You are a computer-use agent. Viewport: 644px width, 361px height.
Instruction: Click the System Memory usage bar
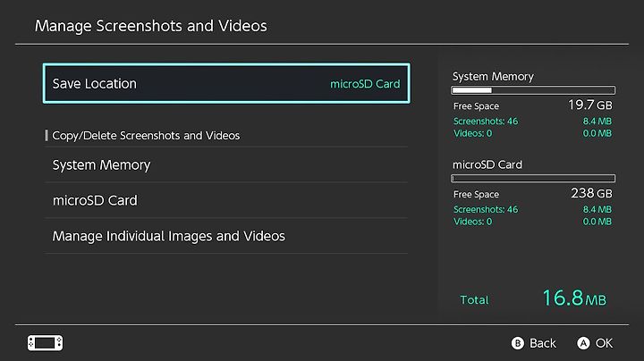tap(533, 90)
